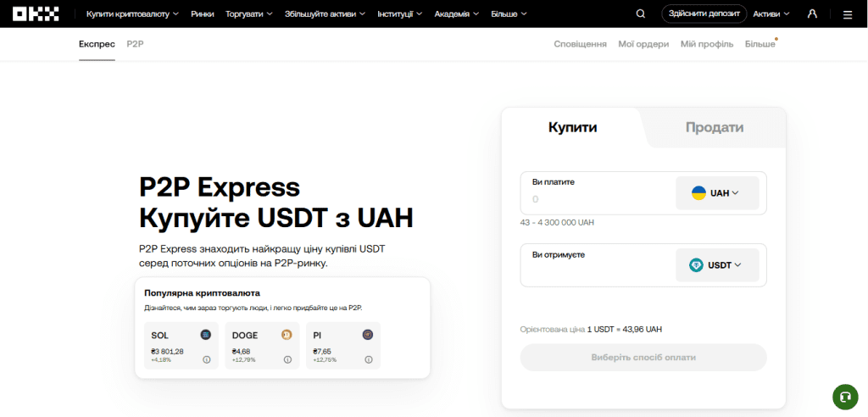The width and height of the screenshot is (868, 417).
Task: Open the search magnifier icon
Action: point(641,14)
